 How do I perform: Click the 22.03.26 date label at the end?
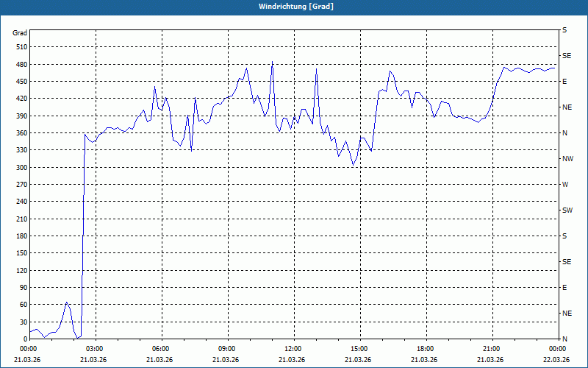click(556, 360)
